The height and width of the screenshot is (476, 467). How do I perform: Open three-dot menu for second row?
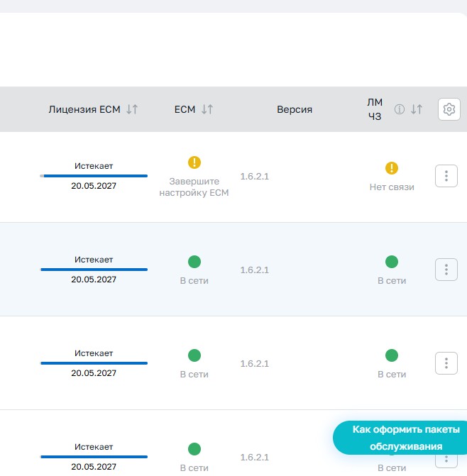click(x=446, y=270)
